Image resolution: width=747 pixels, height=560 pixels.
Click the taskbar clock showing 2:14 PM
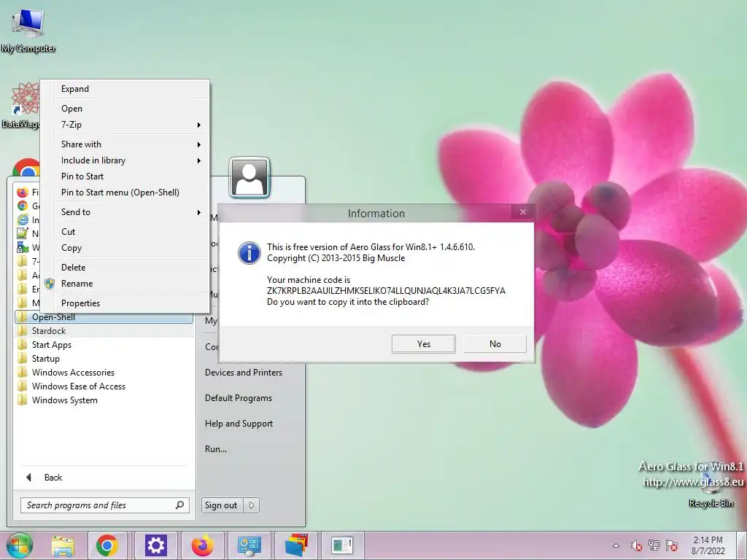click(708, 545)
